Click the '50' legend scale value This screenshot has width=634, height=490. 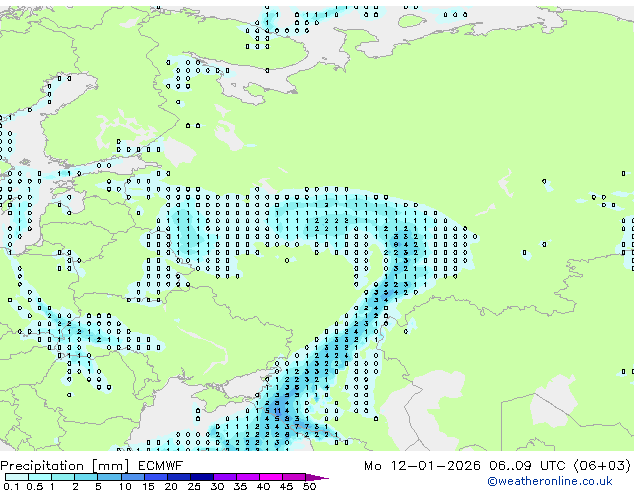tap(309, 486)
